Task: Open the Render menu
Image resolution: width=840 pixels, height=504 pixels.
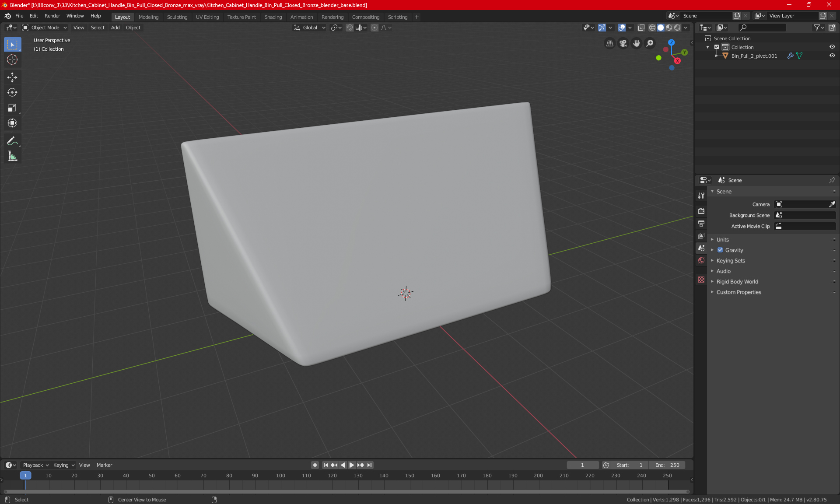Action: point(52,16)
